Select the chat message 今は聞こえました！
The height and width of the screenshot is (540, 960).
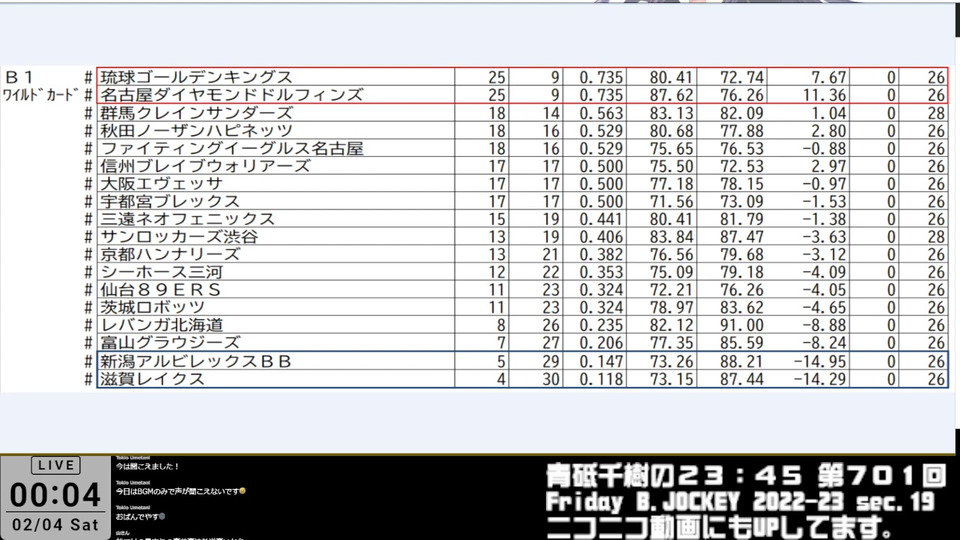point(148,467)
